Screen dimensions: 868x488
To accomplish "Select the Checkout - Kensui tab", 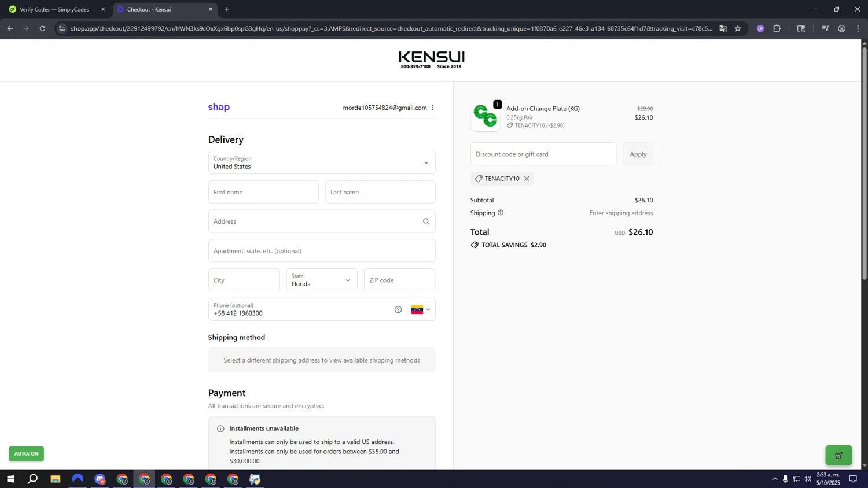I will [x=165, y=9].
